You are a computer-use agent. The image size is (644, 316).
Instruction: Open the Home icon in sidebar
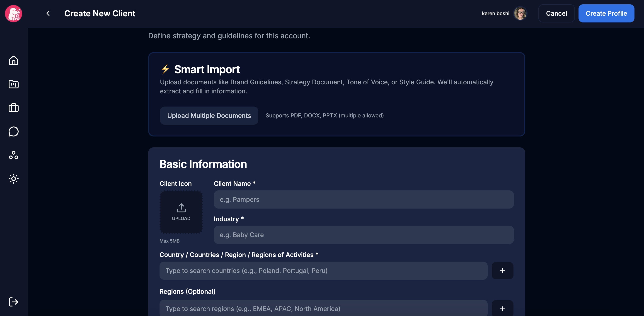pos(14,61)
